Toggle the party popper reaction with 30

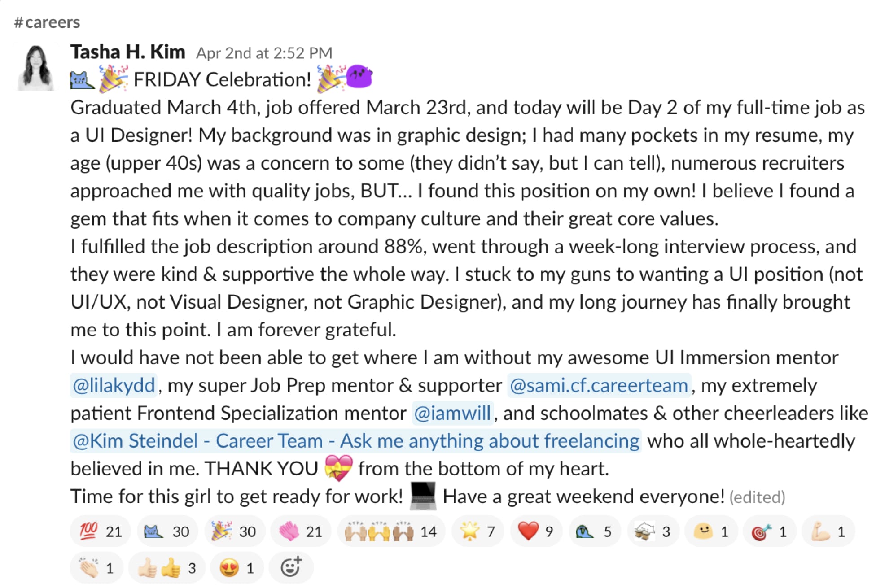tap(233, 531)
